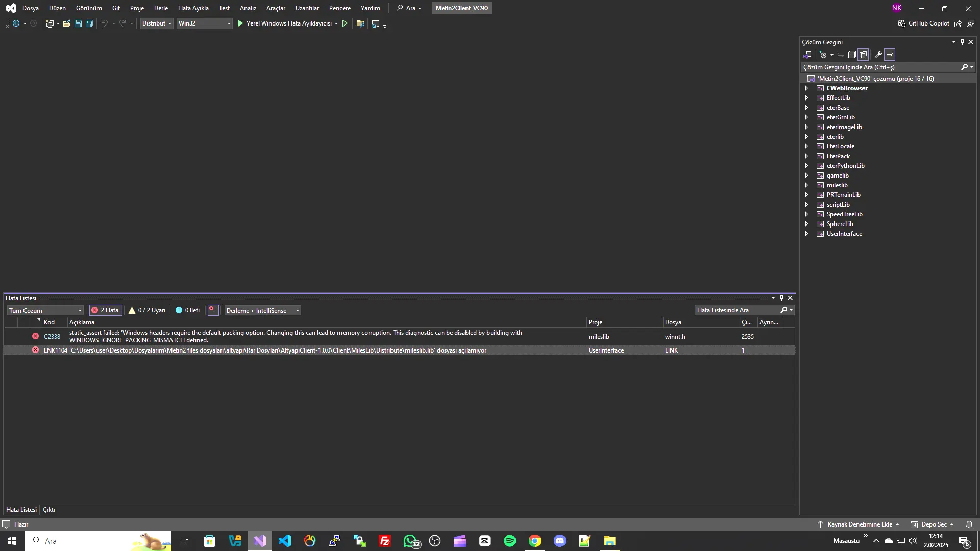Open GitHub Copilot from the title bar
Viewport: 980px width, 551px height.
coord(923,23)
